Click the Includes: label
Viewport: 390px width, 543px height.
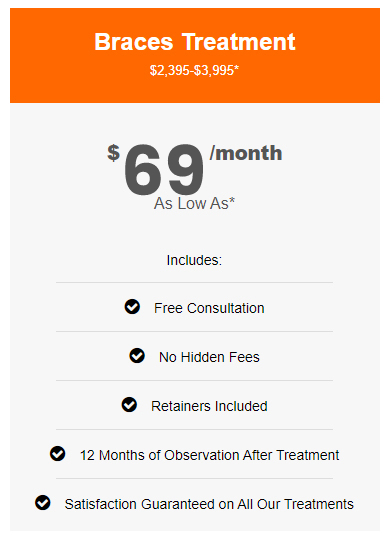pos(194,260)
